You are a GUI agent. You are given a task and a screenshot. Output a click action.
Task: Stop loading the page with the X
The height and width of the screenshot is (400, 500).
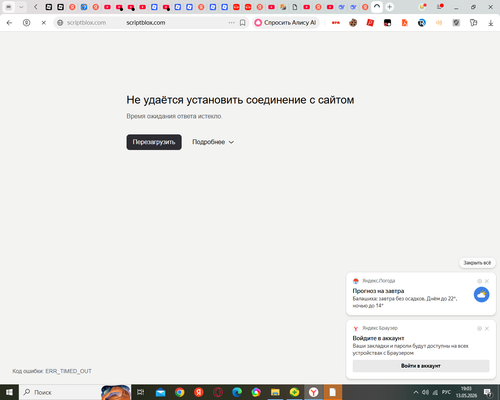[x=44, y=23]
